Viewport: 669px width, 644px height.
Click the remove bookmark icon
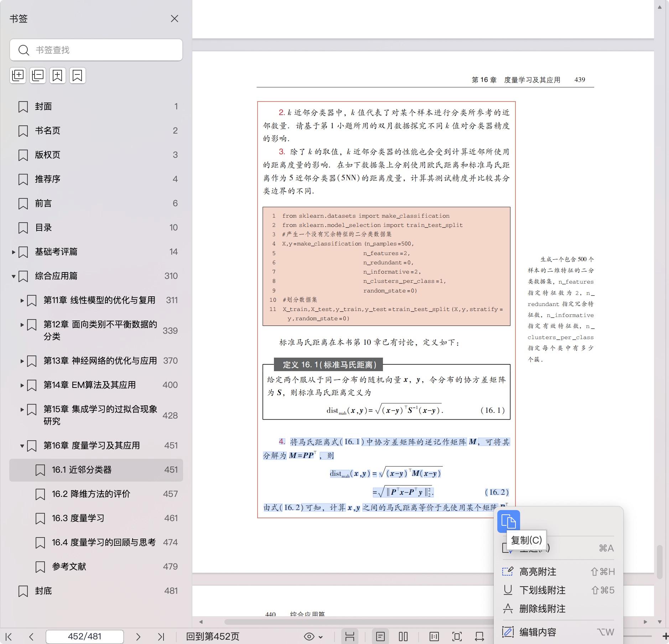tap(77, 76)
